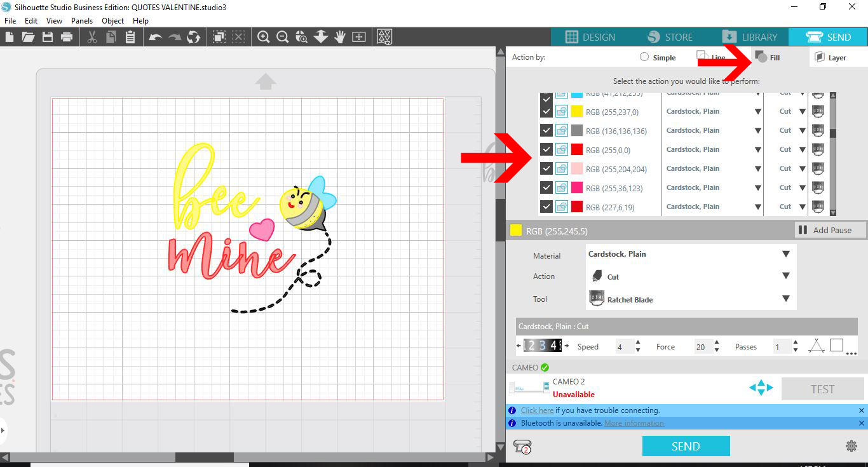
Task: Uncheck the RGB (255,0,0) cut row
Action: 546,149
